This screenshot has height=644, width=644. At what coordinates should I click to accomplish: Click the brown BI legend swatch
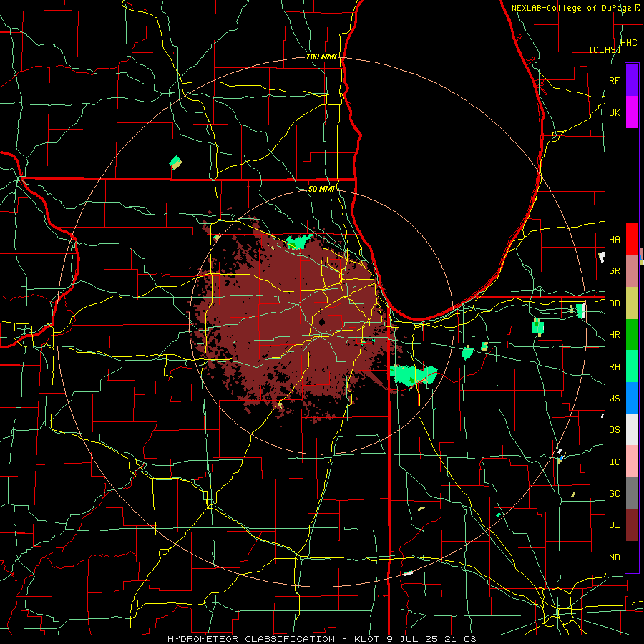632,525
